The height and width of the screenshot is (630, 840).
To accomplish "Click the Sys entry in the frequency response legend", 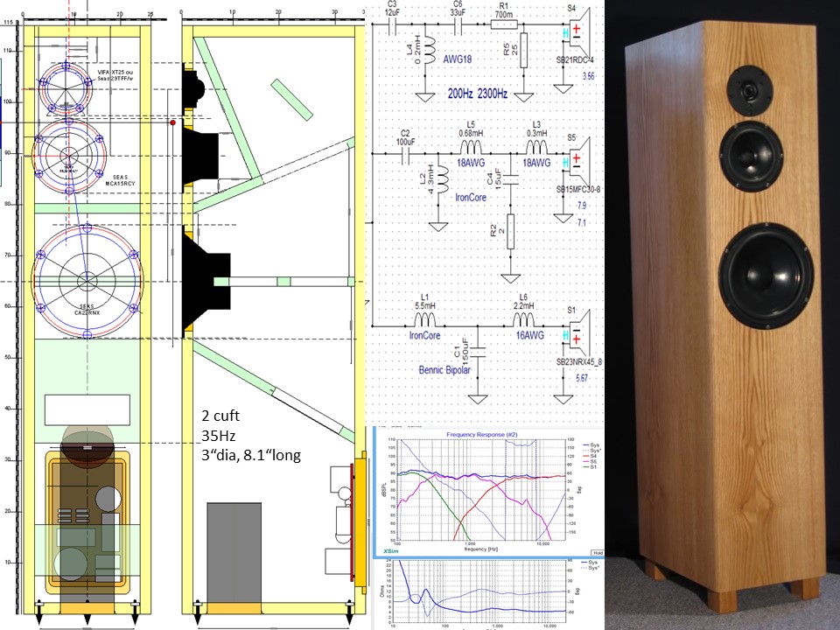I will coord(591,444).
